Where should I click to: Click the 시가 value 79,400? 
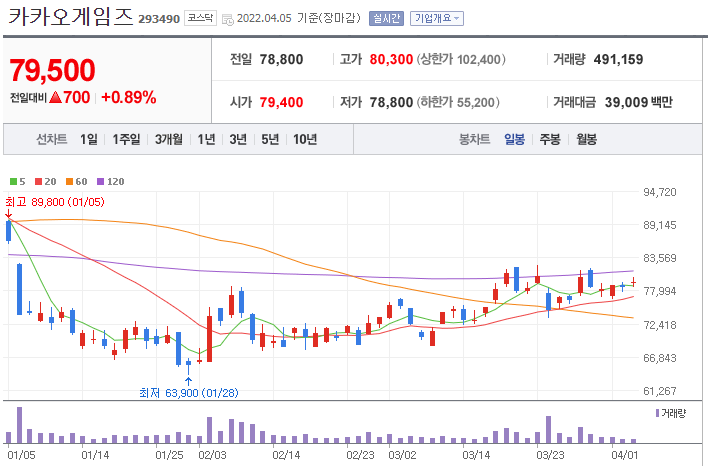point(281,102)
